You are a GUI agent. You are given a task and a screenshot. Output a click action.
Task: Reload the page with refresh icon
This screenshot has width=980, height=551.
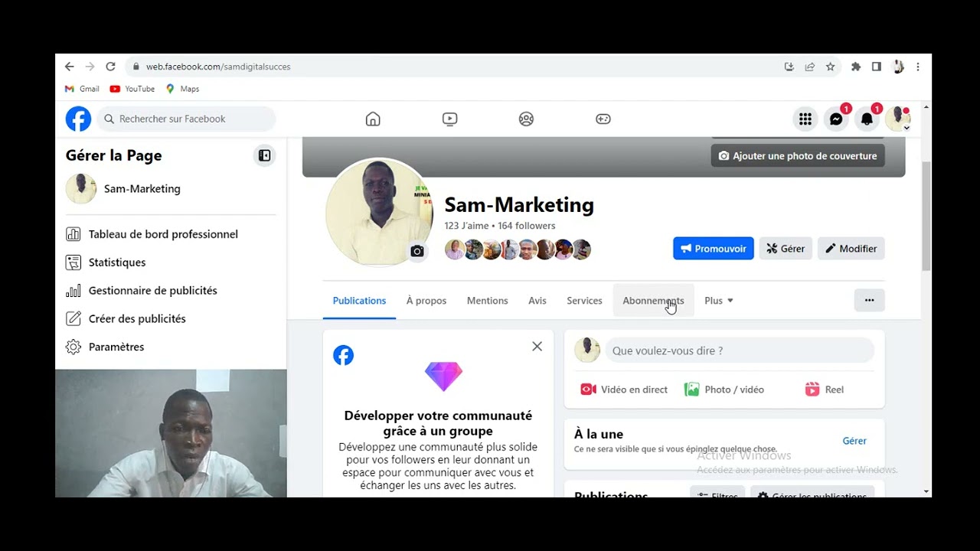click(110, 67)
